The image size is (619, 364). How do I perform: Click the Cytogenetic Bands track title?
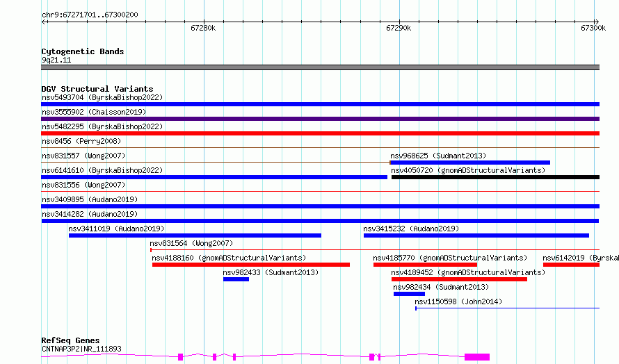click(83, 51)
